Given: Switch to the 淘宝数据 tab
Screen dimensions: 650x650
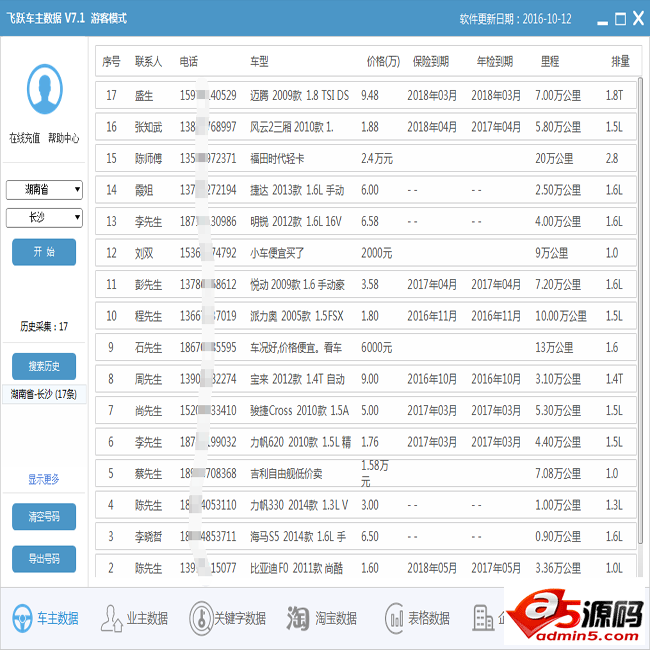Looking at the screenshot, I should (x=336, y=618).
